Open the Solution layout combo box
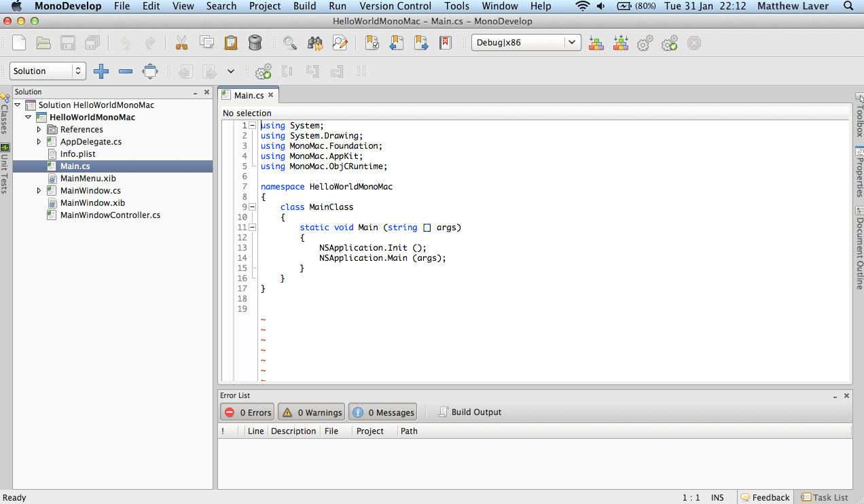This screenshot has width=864, height=504. (48, 71)
